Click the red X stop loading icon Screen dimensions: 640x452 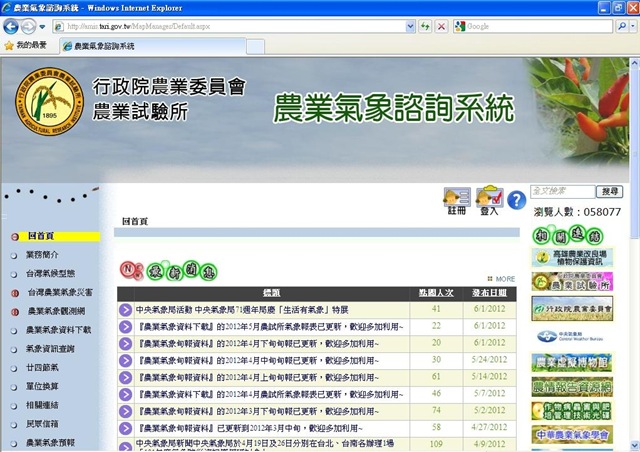click(x=441, y=25)
